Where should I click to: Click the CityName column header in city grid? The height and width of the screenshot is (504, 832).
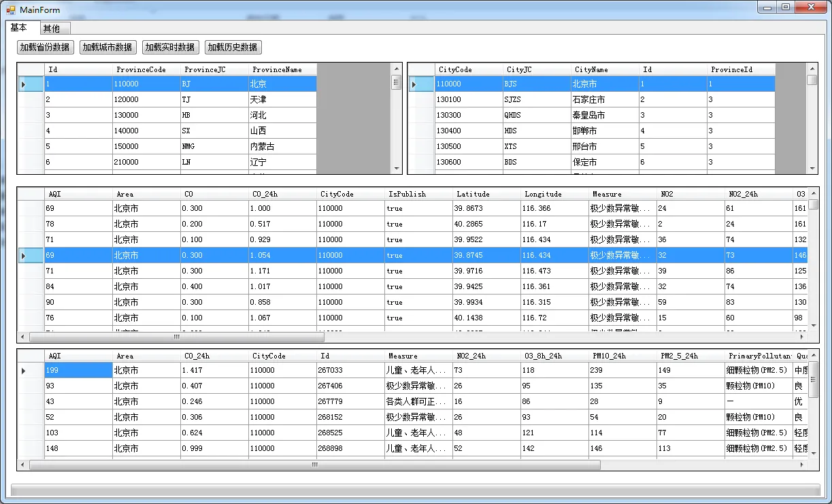pos(605,69)
